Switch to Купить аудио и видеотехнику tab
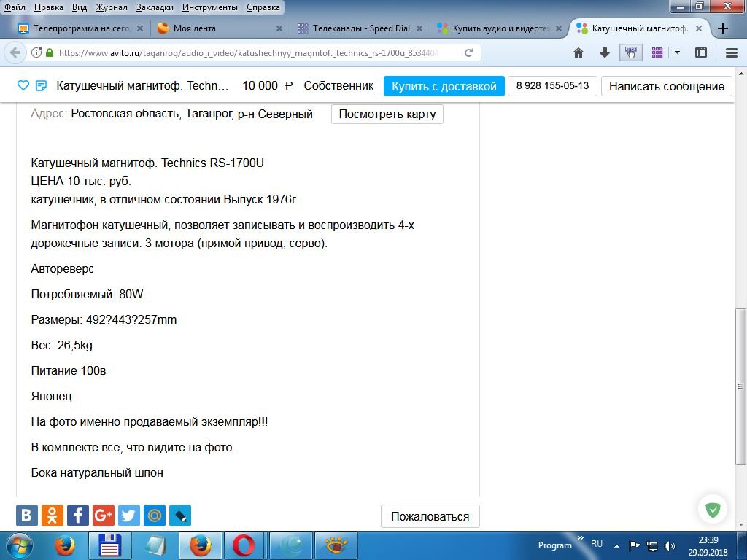747x560 pixels. point(499,28)
